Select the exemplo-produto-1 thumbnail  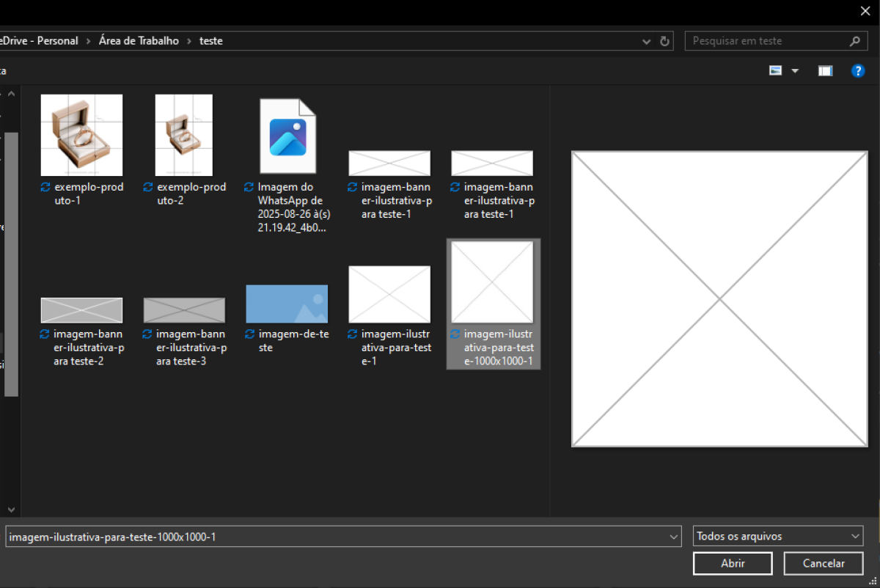point(81,135)
